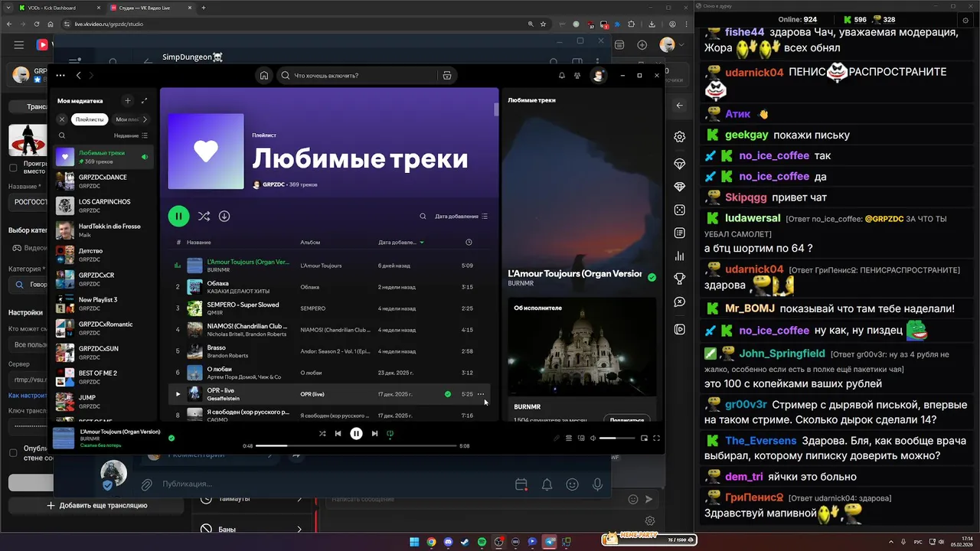Open Andor: Season 2 album link
This screenshot has width=980, height=551.
point(335,351)
